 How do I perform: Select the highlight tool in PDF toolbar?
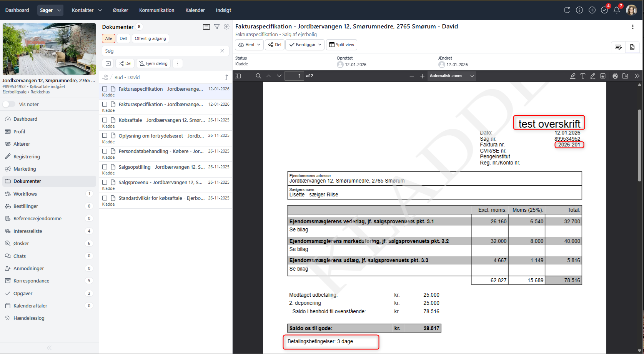click(572, 76)
